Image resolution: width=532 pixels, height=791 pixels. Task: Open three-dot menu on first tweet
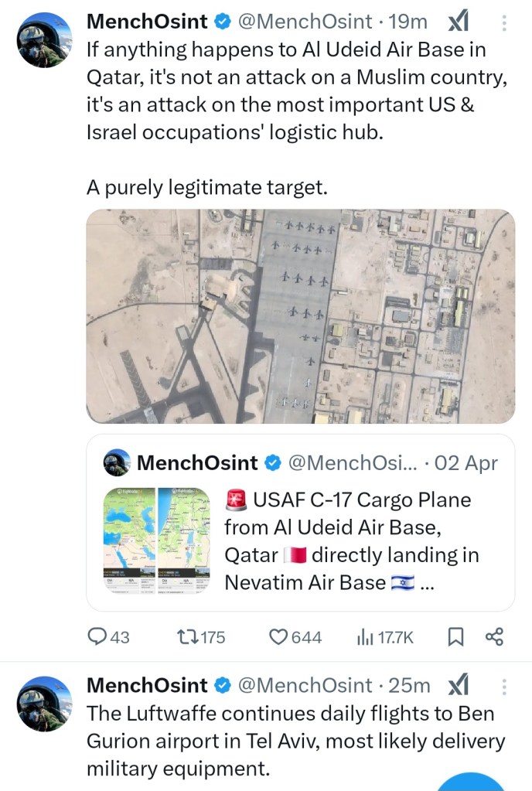click(x=504, y=23)
